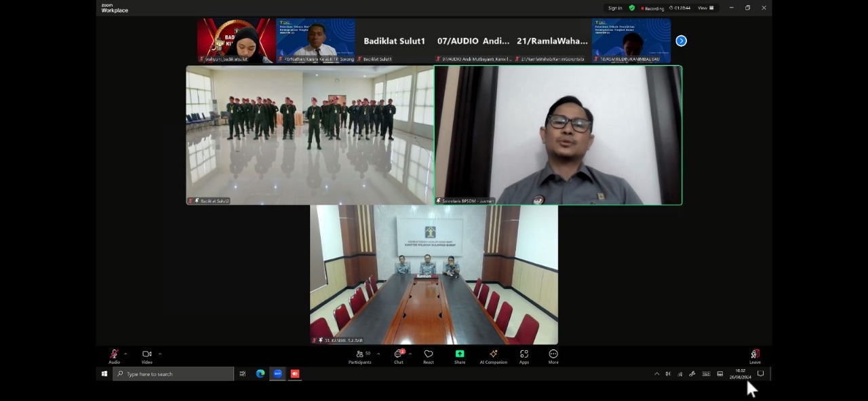Screen dimensions: 868x401
Task: Open the React emoji menu
Action: pos(429,354)
